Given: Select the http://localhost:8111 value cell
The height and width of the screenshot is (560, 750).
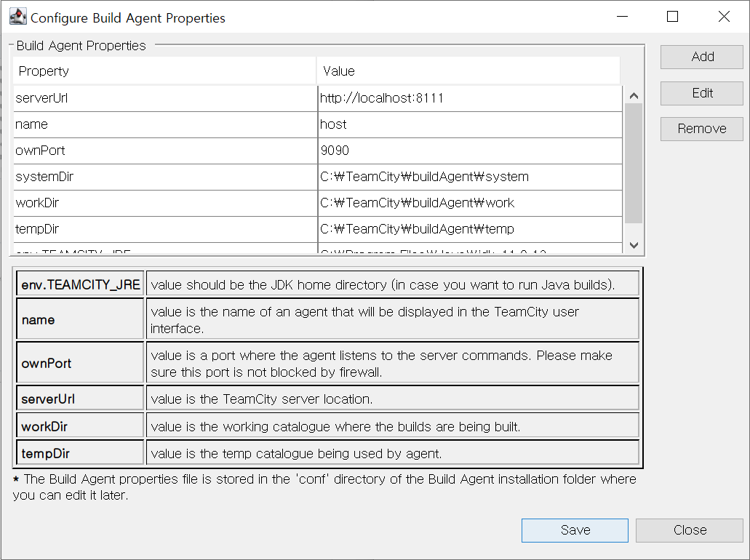Looking at the screenshot, I should tap(470, 98).
